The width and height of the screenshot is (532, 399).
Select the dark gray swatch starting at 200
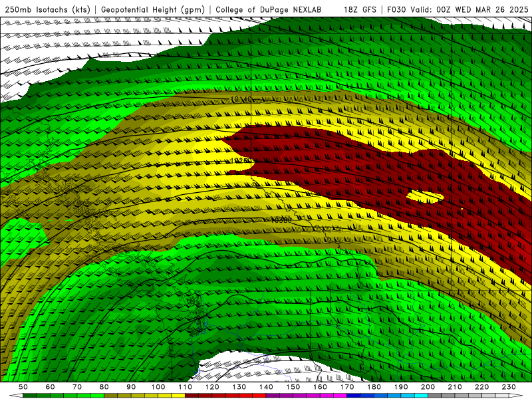coord(435,396)
